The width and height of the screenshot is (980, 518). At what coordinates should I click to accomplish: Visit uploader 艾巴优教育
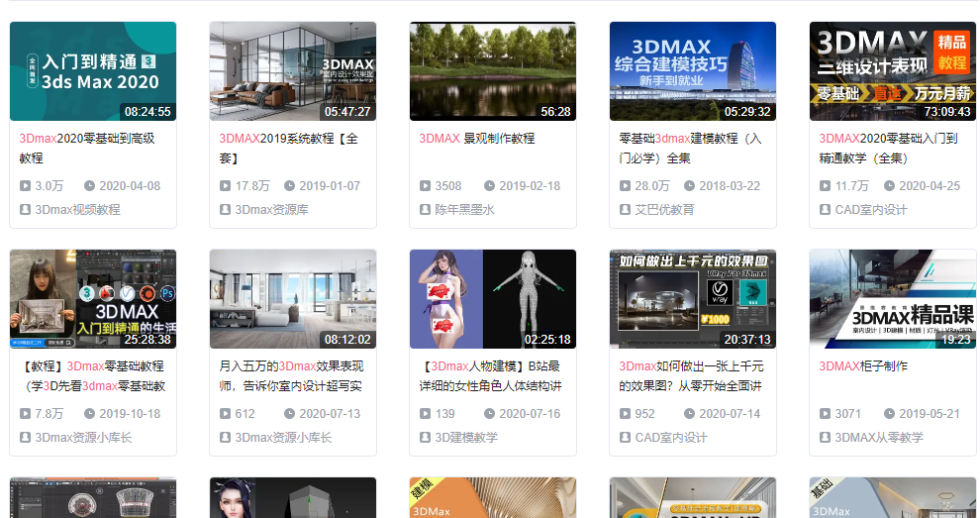pyautogui.click(x=665, y=210)
